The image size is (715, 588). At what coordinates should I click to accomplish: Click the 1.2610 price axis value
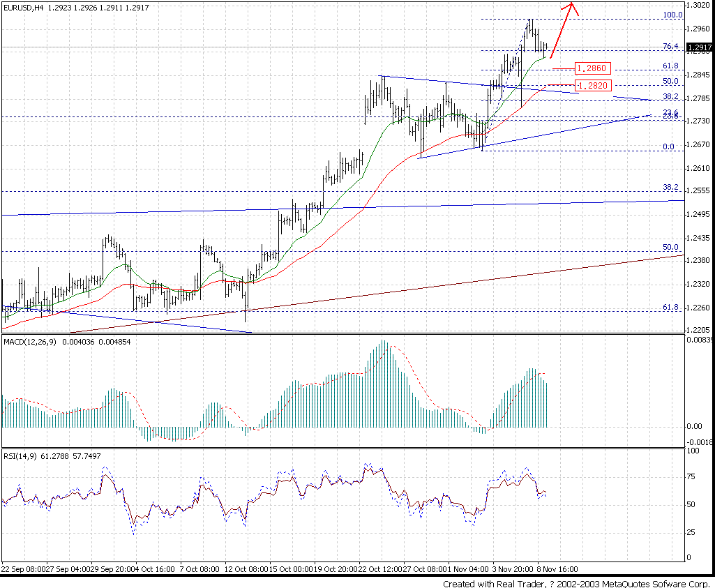699,168
